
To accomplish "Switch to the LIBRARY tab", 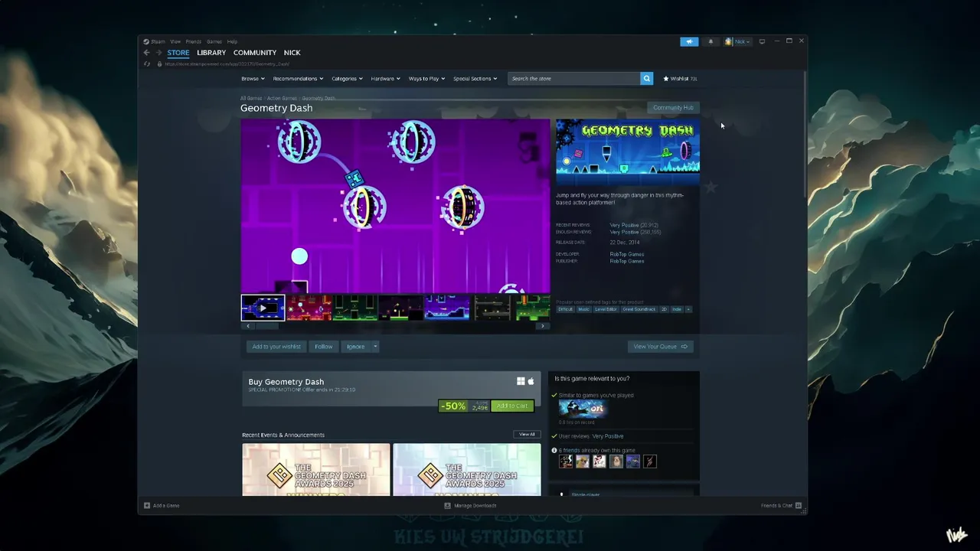I will click(x=211, y=53).
